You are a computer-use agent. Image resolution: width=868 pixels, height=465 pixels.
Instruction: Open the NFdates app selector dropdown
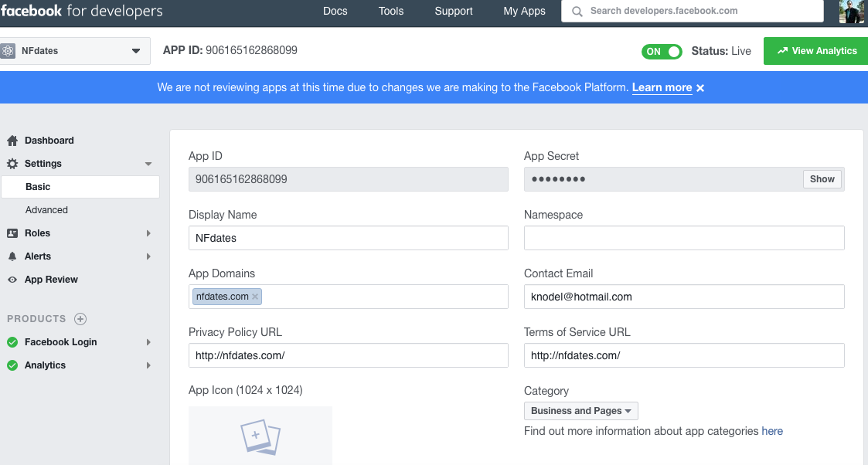pyautogui.click(x=75, y=51)
